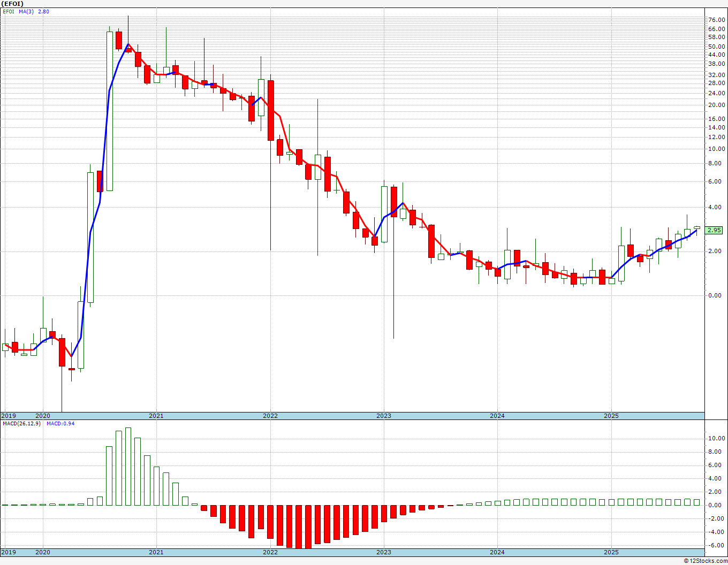Click the -2.00 MACD axis label
728x565 pixels.
[717, 519]
